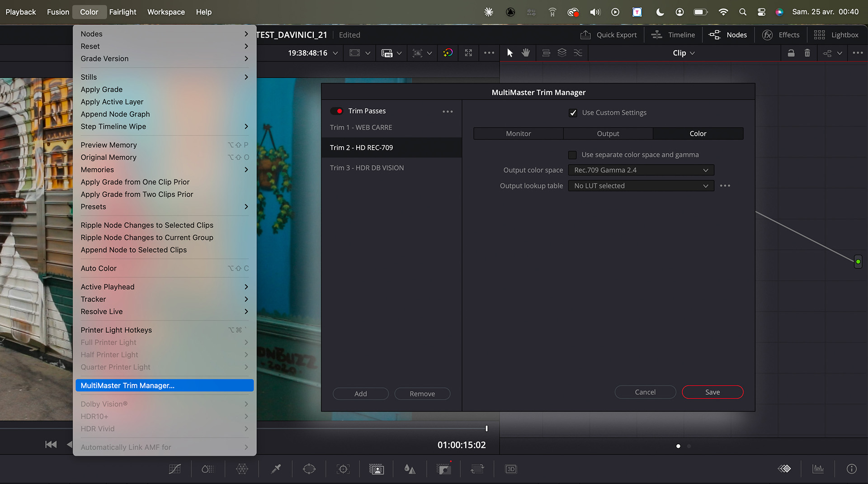Open the info icon in bottom bar
This screenshot has height=484, width=868.
tap(851, 469)
